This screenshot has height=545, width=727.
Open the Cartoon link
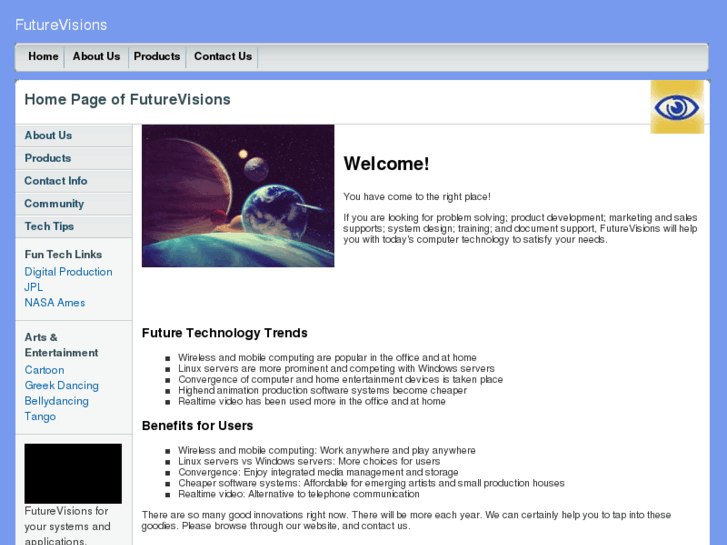(x=45, y=370)
